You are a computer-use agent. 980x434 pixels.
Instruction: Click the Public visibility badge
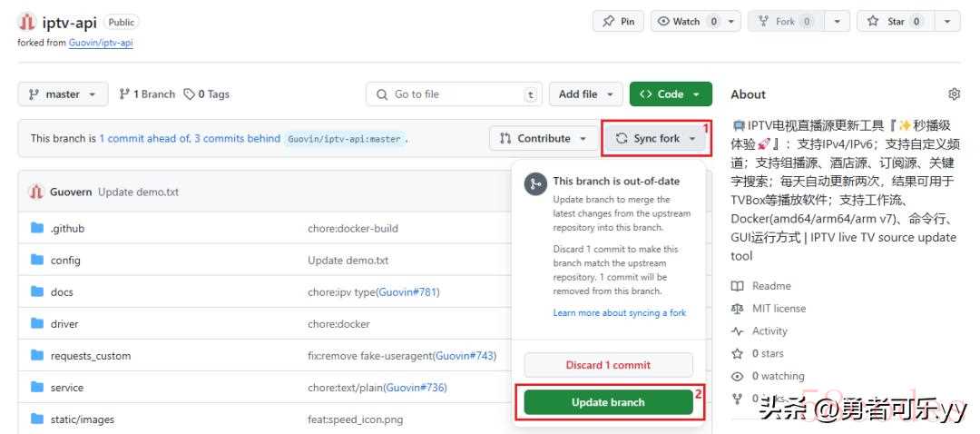[121, 22]
